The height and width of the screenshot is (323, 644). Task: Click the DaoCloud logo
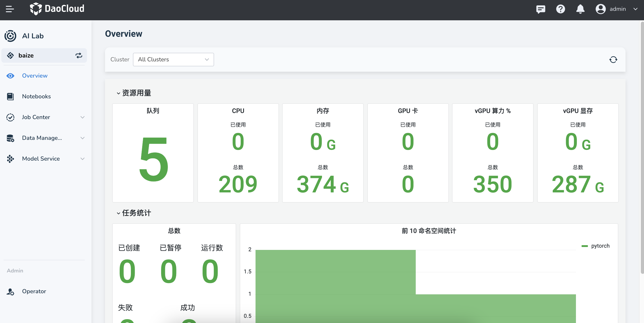point(57,9)
